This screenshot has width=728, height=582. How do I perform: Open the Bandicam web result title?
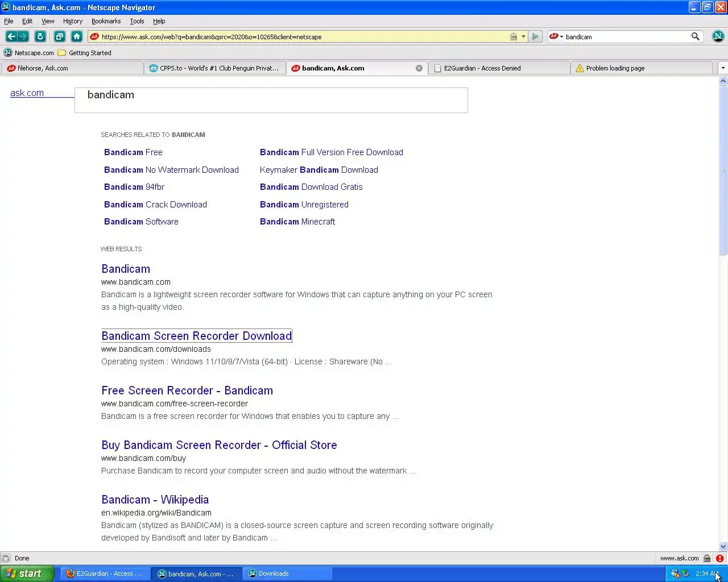(x=126, y=269)
